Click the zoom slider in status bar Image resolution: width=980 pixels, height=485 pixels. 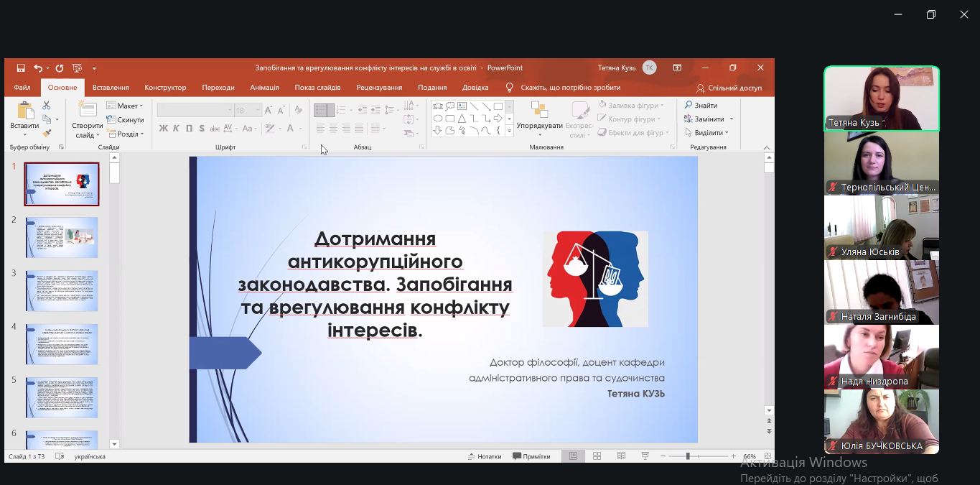coord(688,456)
